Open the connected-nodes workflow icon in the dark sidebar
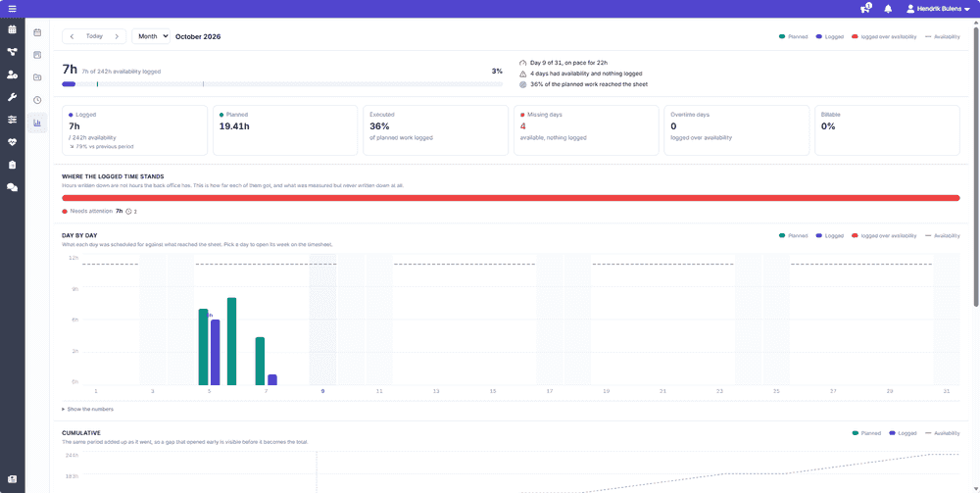This screenshot has width=980, height=493. [x=12, y=52]
